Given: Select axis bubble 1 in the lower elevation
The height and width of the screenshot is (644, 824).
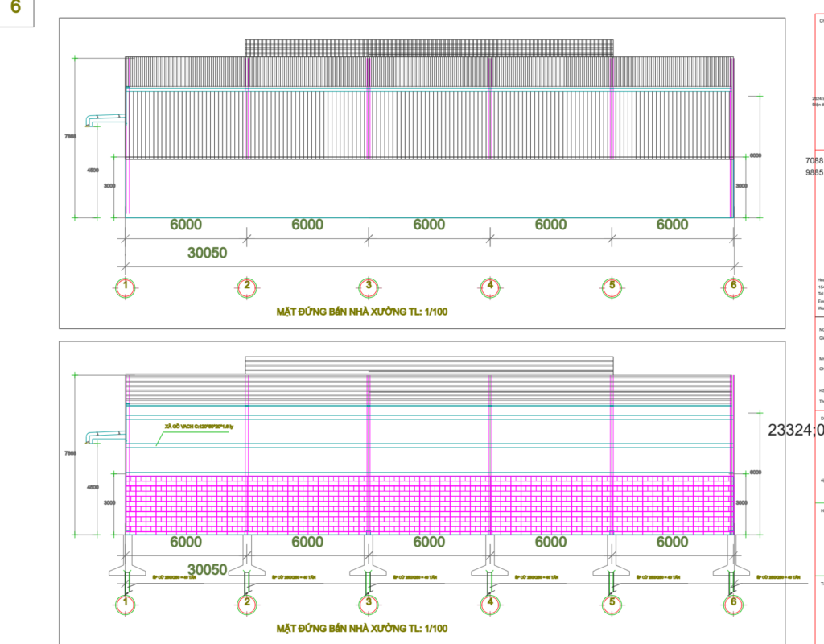Looking at the screenshot, I should pos(125,604).
